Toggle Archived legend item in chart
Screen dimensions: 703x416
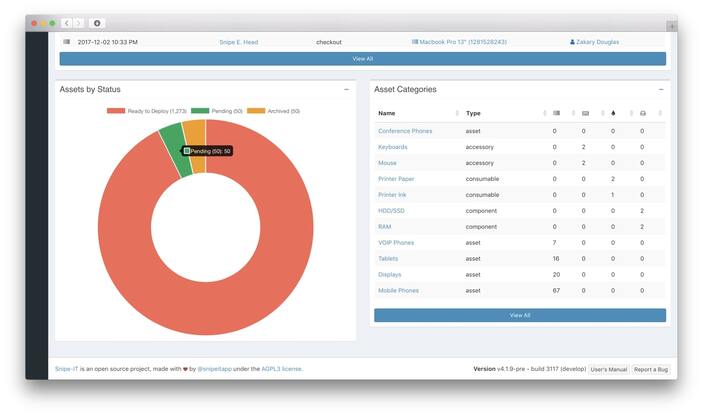(x=267, y=111)
